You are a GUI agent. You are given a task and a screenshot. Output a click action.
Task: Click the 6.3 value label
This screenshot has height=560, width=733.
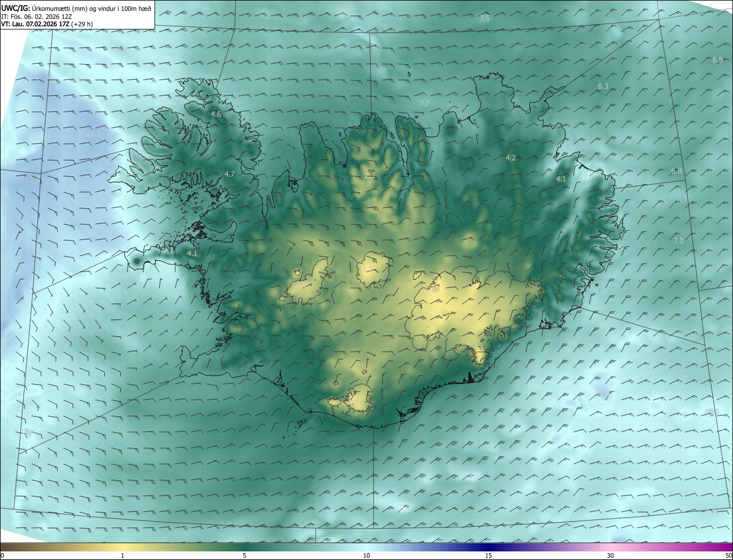[x=603, y=86]
